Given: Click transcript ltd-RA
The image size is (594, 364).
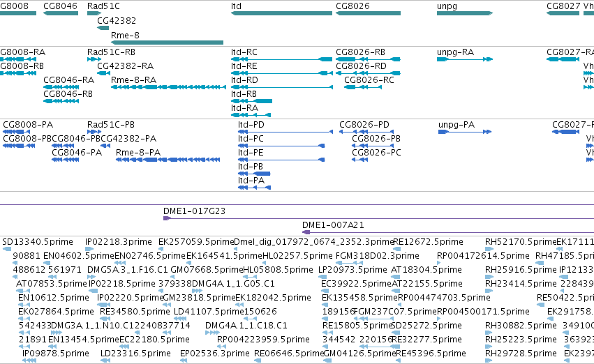Looking at the screenshot, I should (251, 115).
